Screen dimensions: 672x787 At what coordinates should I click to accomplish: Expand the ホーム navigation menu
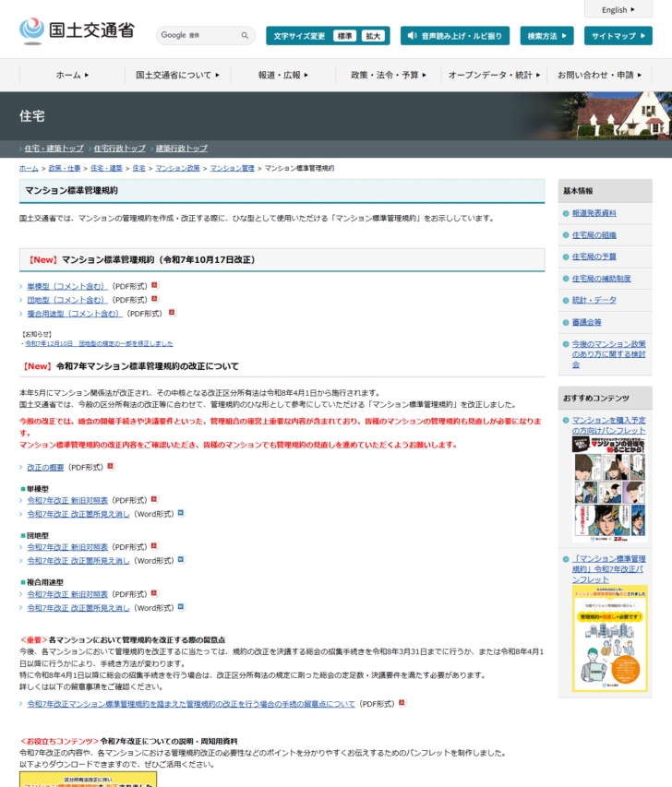72,75
